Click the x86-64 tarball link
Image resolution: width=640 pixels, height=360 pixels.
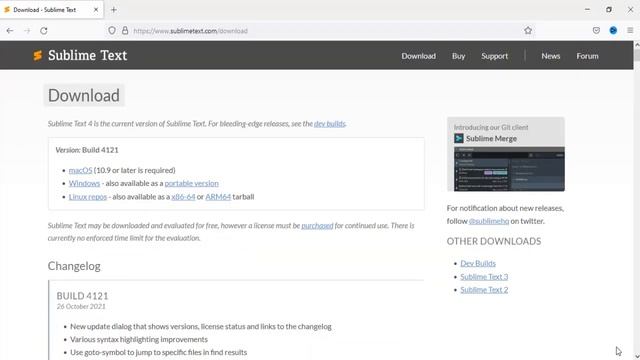click(183, 197)
